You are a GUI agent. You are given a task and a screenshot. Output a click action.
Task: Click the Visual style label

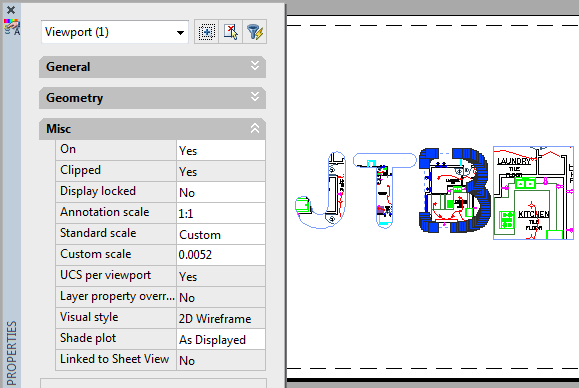(89, 317)
